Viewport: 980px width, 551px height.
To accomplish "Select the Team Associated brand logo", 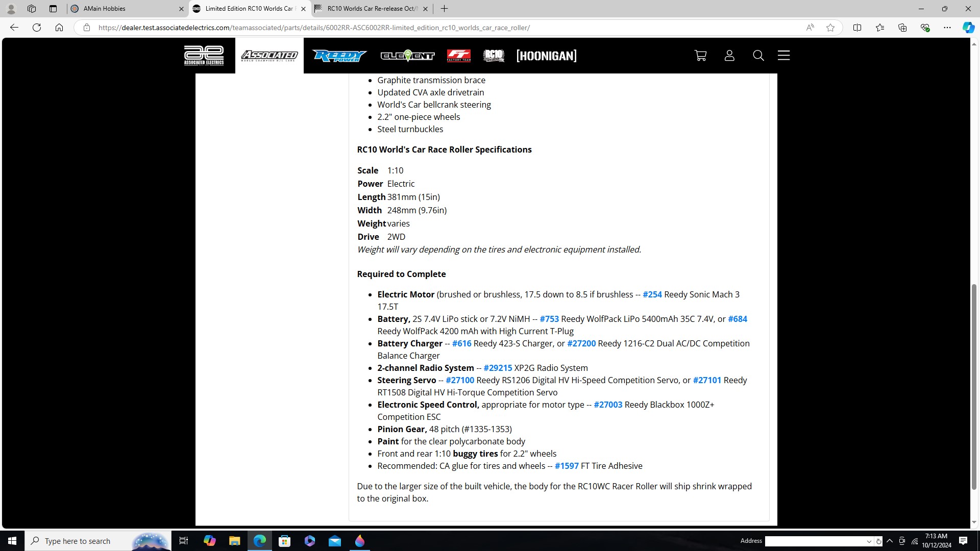I will (x=269, y=56).
